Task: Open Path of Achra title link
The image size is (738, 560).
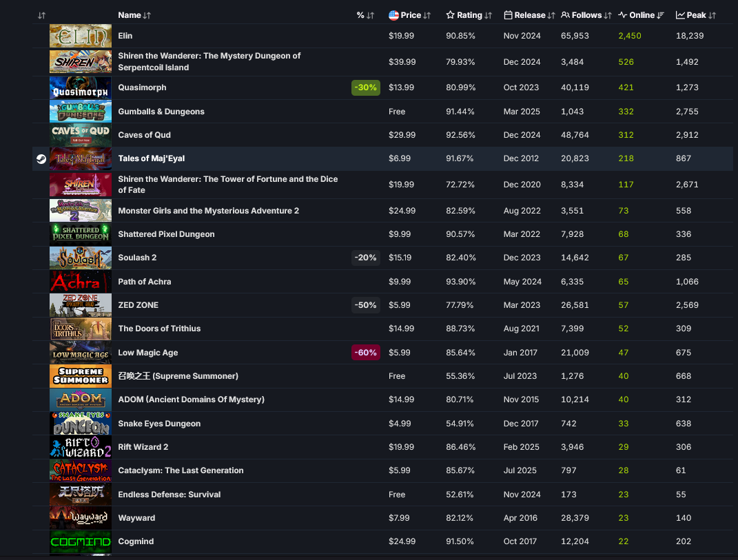Action: [145, 282]
